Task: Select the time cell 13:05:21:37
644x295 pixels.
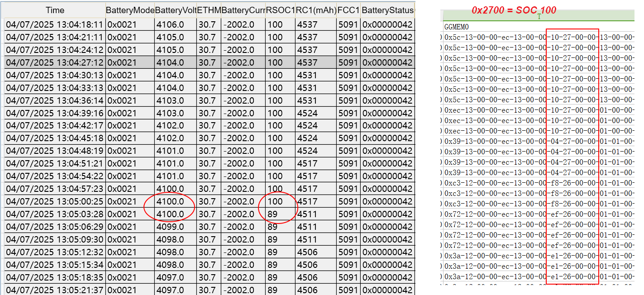Action: click(55, 290)
